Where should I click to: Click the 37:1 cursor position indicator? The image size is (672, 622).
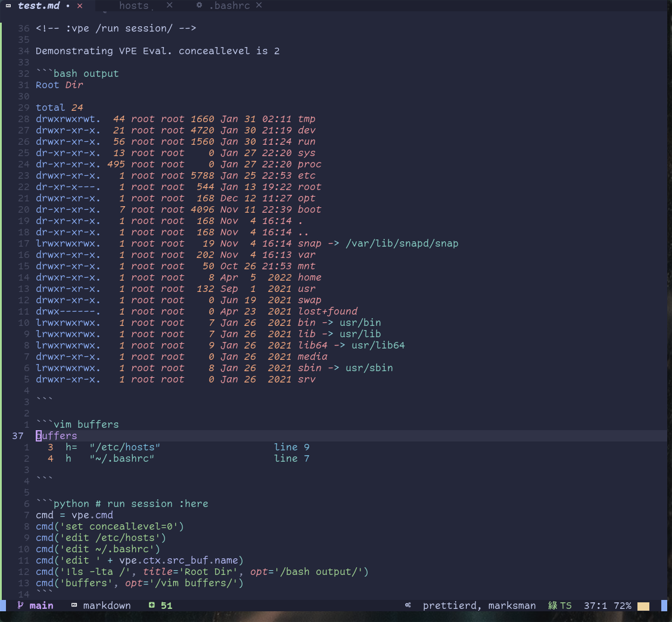[595, 606]
